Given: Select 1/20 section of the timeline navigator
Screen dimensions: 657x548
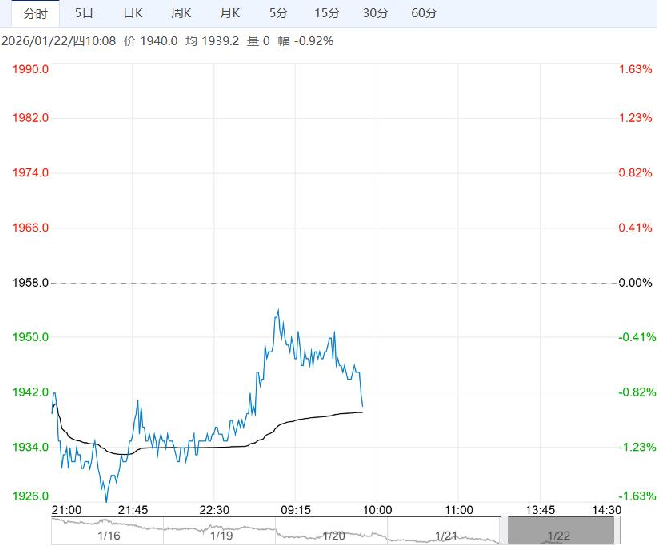Looking at the screenshot, I should pyautogui.click(x=333, y=536).
